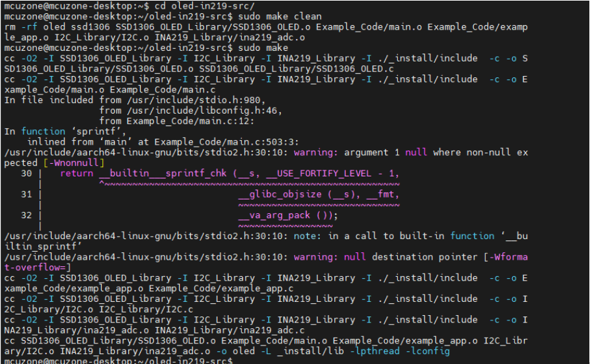This screenshot has height=364, width=590.
Task: Select the 'rm -rf oled ssd1306' output line
Action: [x=266, y=27]
